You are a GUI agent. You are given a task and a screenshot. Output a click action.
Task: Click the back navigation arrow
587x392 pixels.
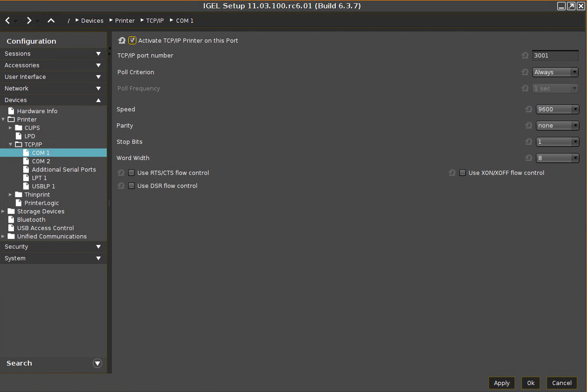pos(7,20)
